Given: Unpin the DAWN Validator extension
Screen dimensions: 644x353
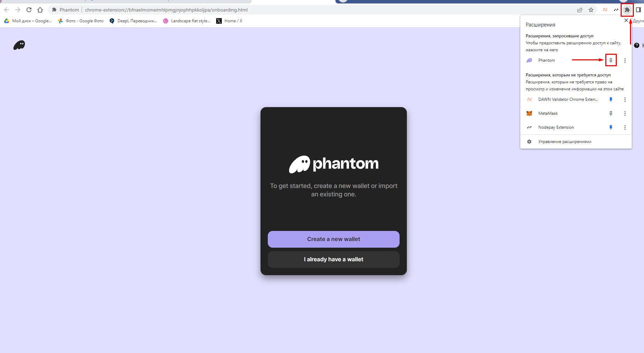Looking at the screenshot, I should [x=611, y=99].
